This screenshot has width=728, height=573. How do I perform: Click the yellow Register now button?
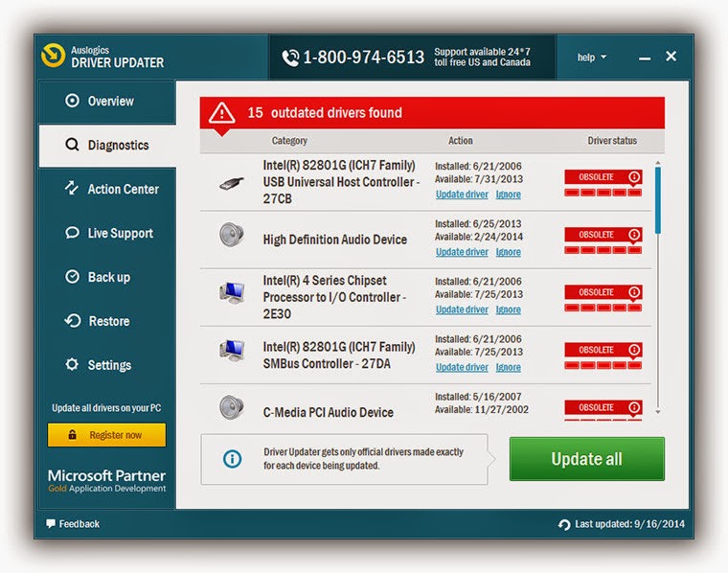pos(106,435)
